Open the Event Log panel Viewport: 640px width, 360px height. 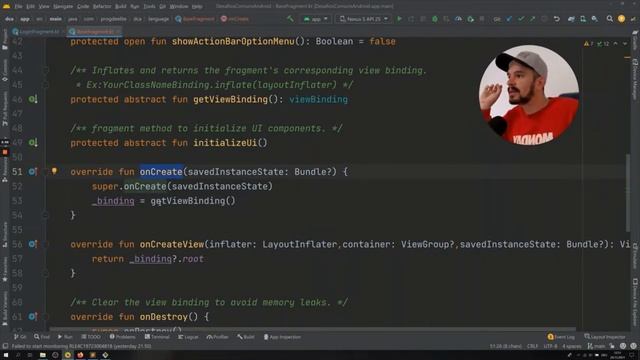[561, 337]
